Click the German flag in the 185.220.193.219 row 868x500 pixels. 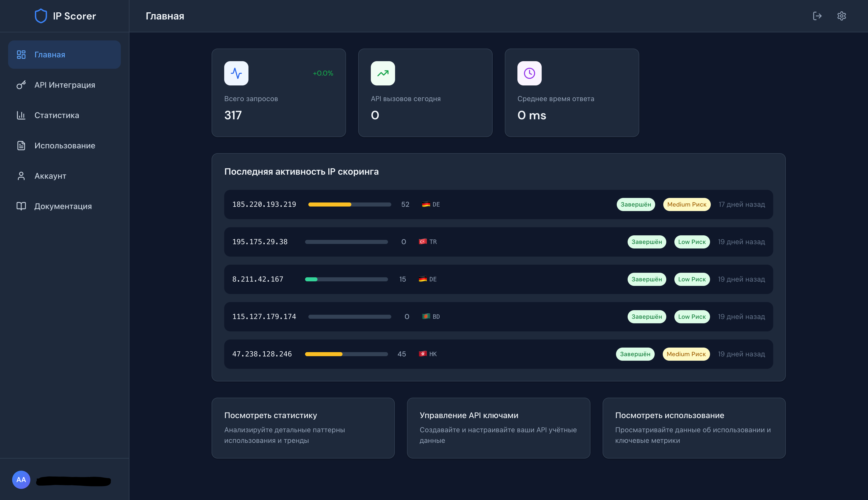(426, 204)
